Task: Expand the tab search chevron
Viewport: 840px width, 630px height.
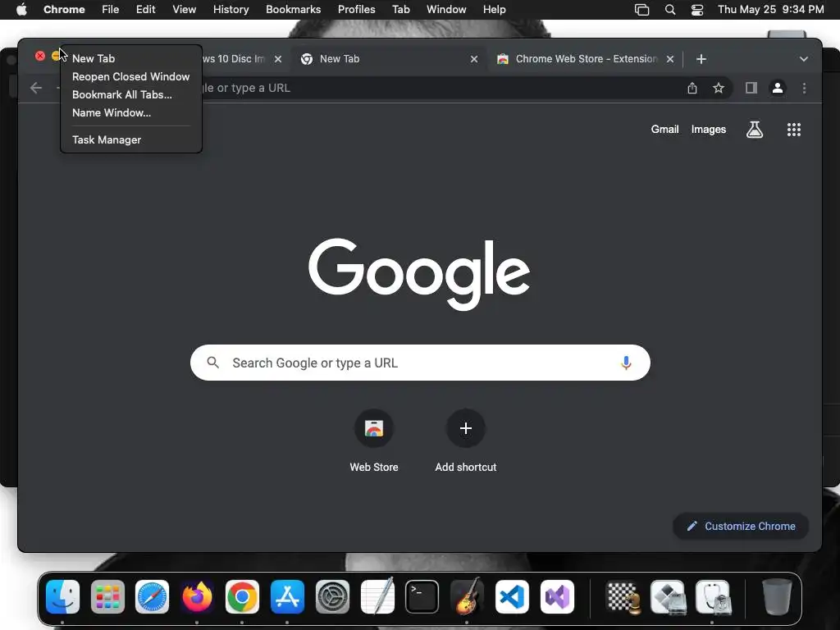Action: pos(804,59)
